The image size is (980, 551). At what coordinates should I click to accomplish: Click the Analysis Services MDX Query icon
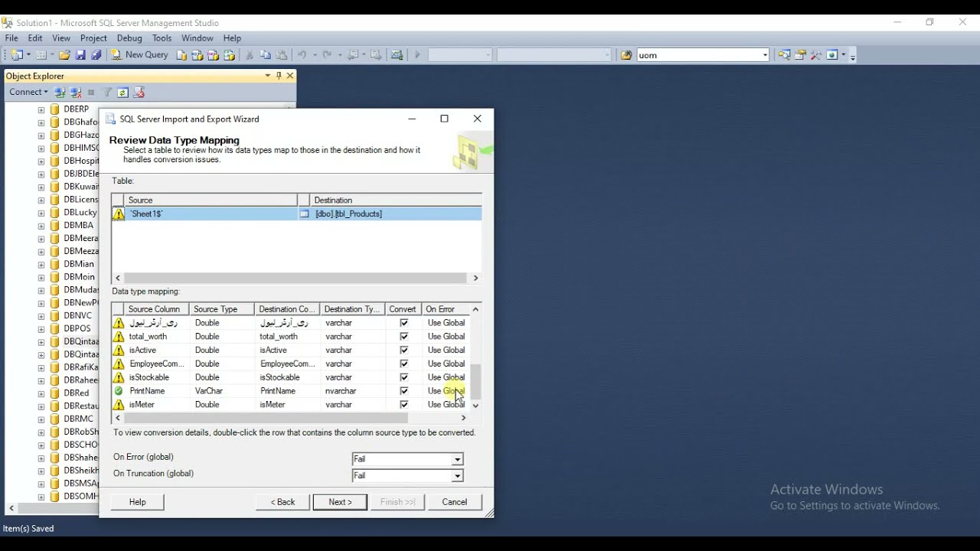[198, 55]
